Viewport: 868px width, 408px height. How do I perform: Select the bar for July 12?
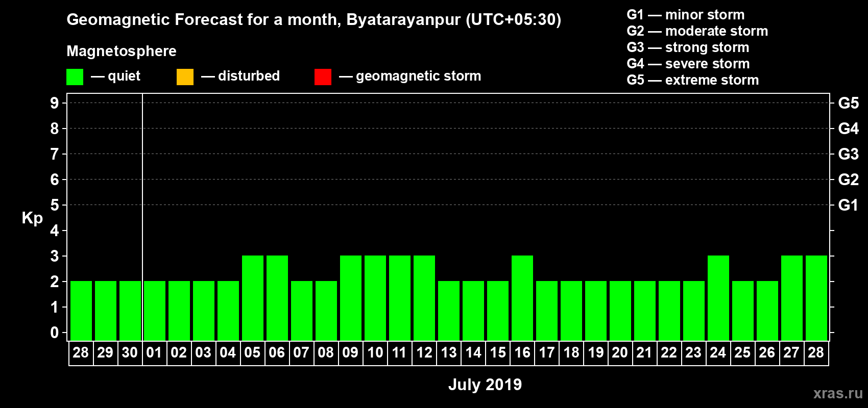424,298
